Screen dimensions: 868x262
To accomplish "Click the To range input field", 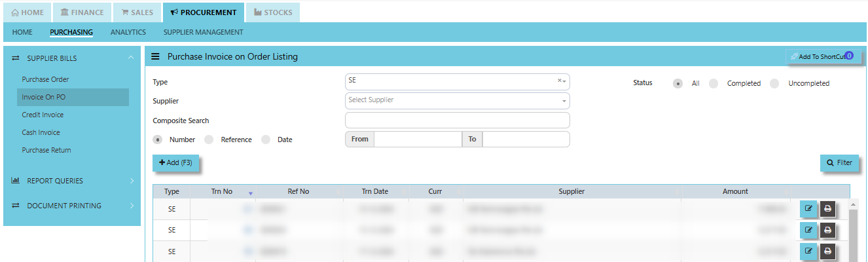I will click(526, 139).
